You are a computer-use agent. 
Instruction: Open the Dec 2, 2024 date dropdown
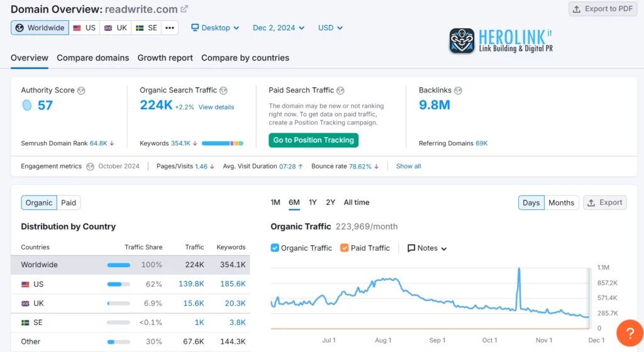279,28
